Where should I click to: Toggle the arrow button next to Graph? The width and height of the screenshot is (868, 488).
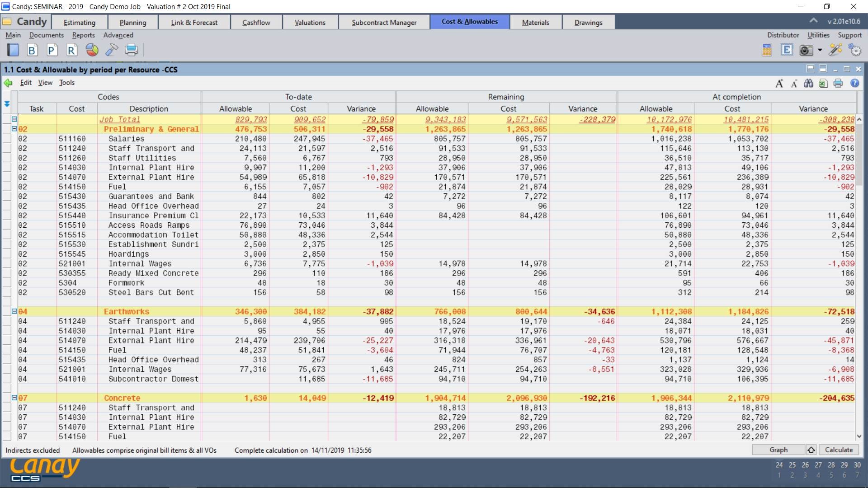pyautogui.click(x=811, y=450)
